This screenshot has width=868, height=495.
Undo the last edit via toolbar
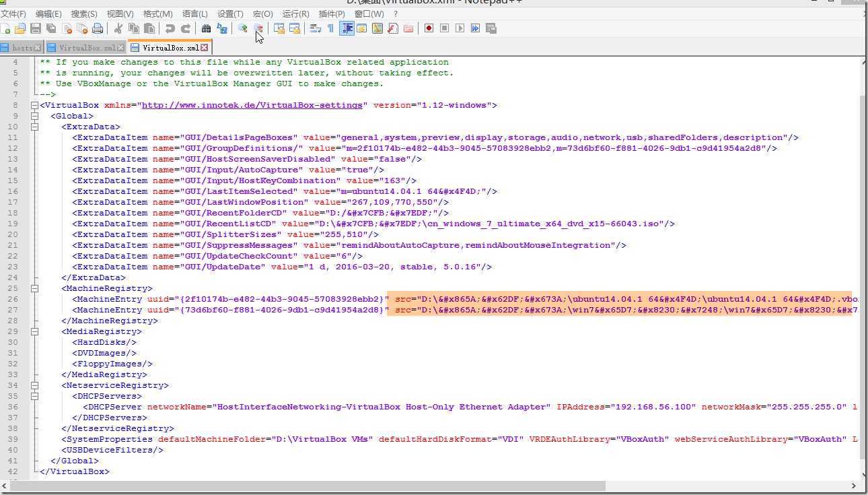[170, 28]
